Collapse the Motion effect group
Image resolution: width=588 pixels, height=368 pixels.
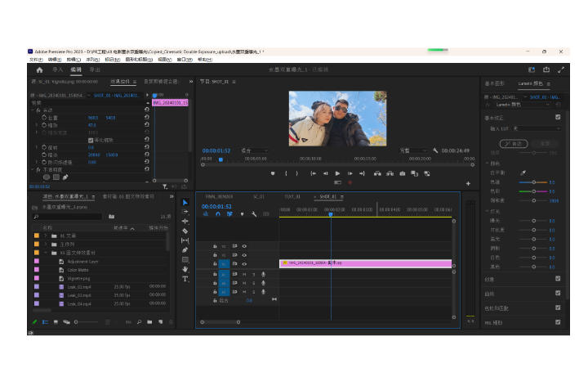(x=32, y=110)
